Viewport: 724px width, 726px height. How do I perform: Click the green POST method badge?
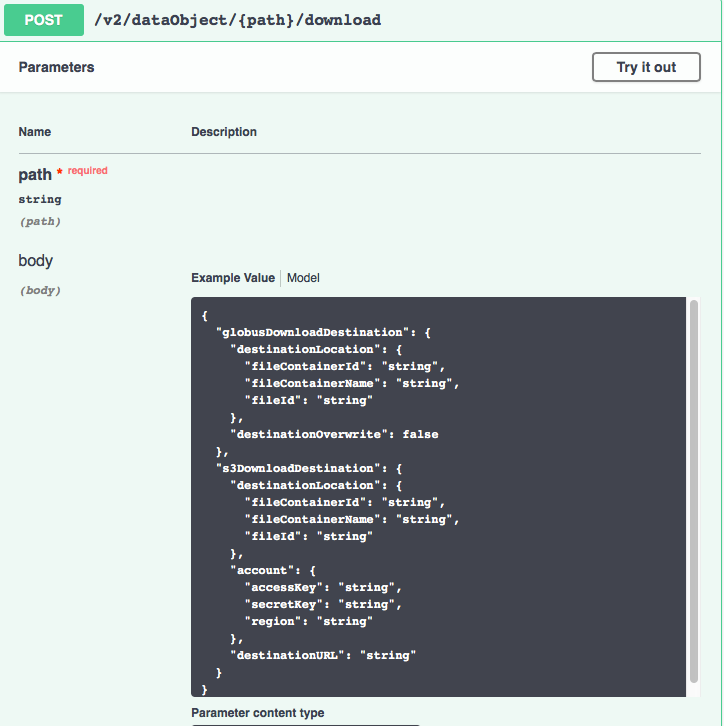(43, 20)
